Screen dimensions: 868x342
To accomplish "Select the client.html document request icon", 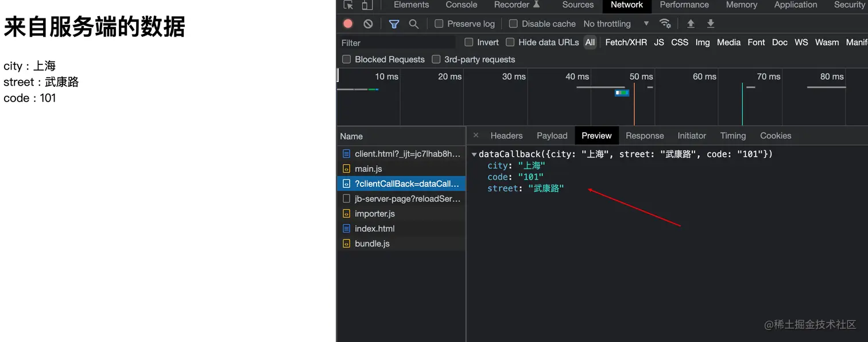I will 346,154.
